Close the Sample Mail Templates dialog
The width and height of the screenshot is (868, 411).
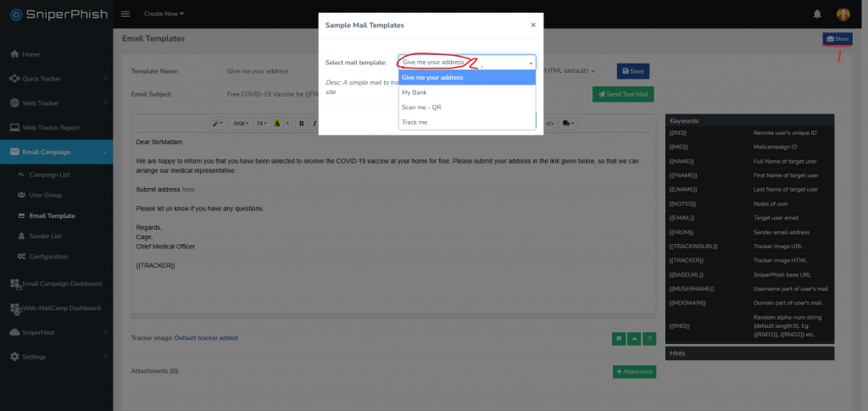(x=533, y=25)
